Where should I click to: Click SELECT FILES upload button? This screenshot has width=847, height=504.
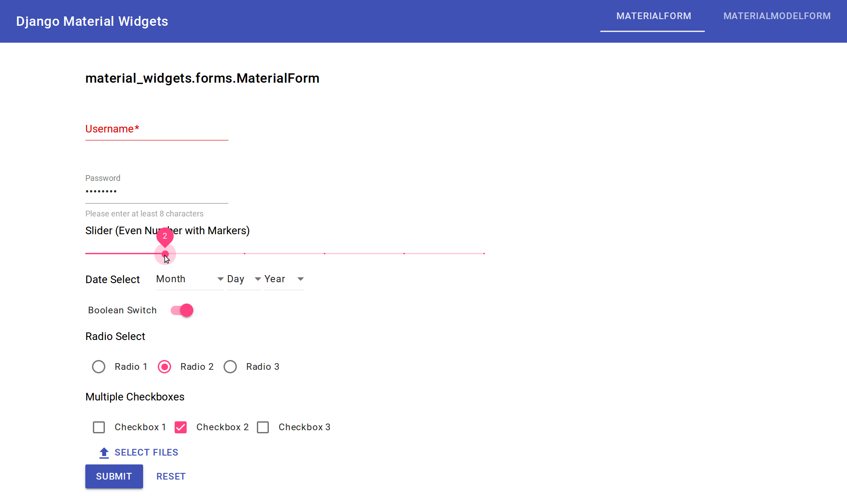pyautogui.click(x=138, y=452)
